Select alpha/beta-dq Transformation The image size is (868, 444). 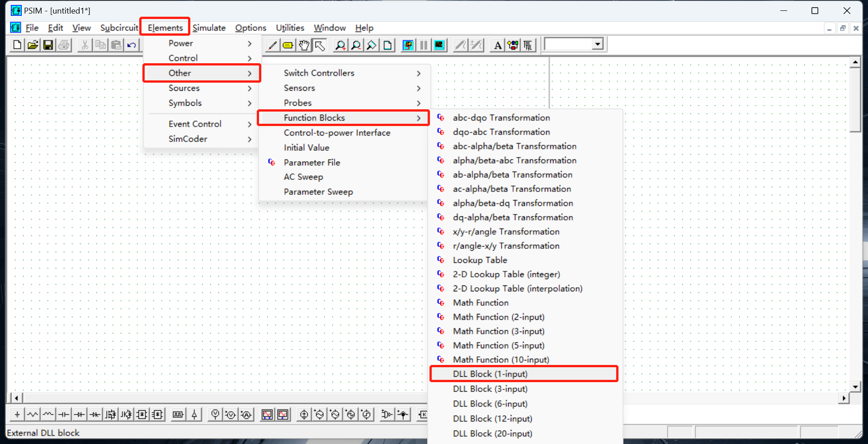tap(525, 203)
